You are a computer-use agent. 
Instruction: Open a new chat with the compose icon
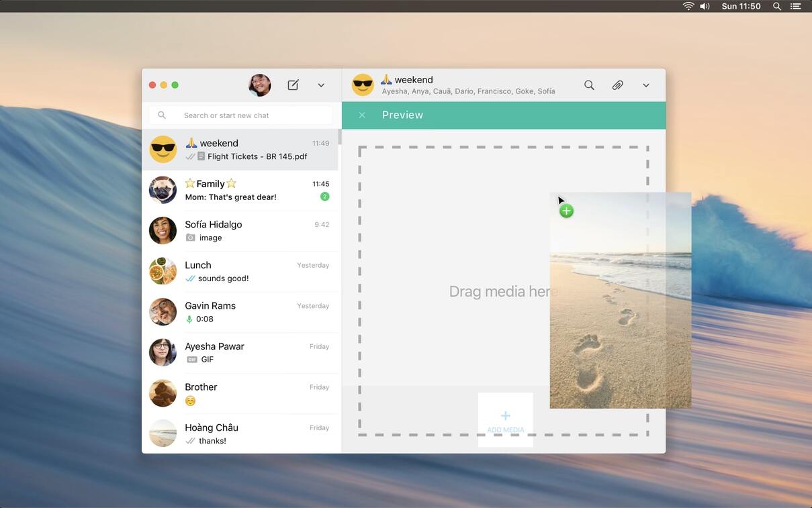click(x=292, y=85)
